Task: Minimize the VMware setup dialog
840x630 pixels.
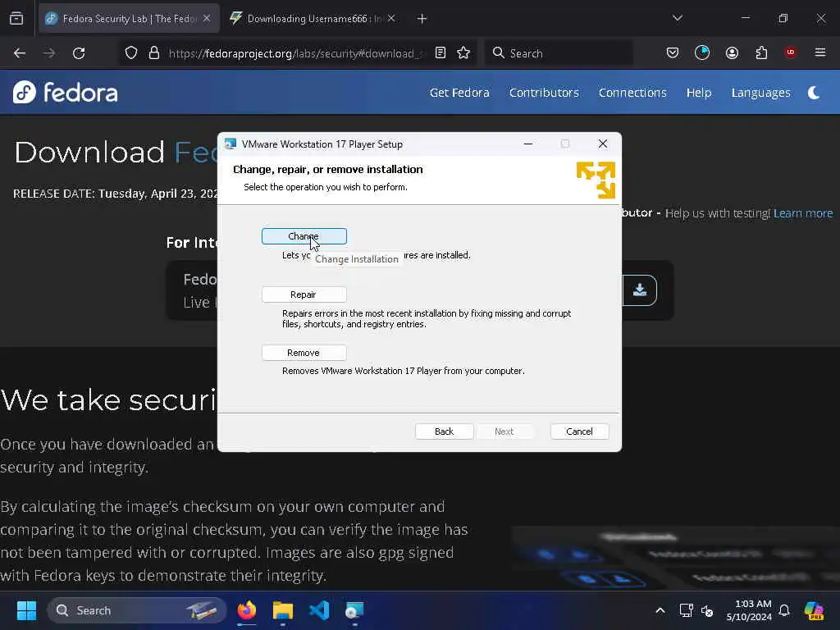Action: [528, 144]
